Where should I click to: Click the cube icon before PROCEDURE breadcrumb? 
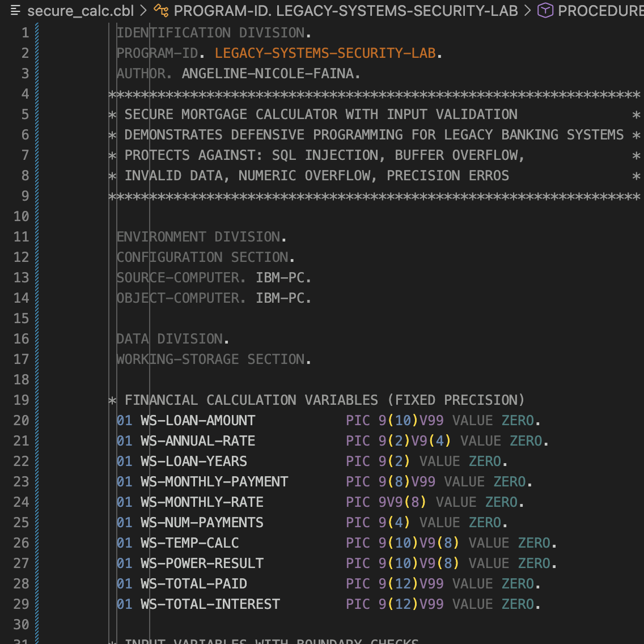tap(545, 11)
